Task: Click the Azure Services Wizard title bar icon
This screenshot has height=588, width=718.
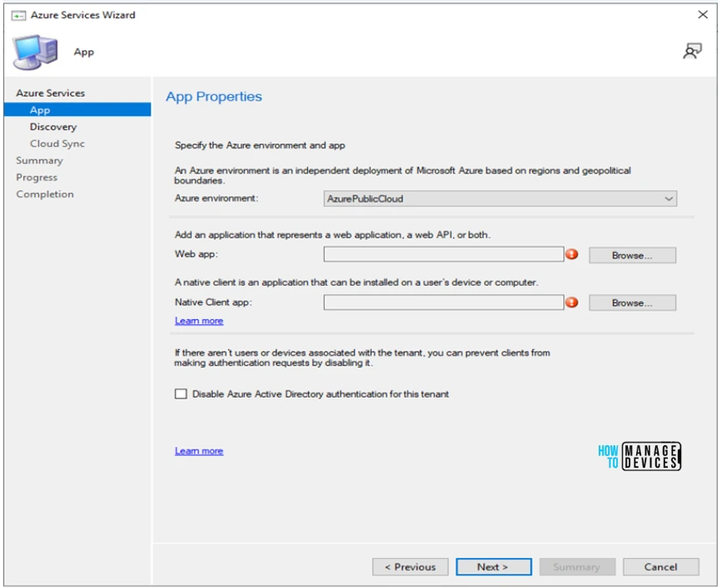Action: (18, 16)
